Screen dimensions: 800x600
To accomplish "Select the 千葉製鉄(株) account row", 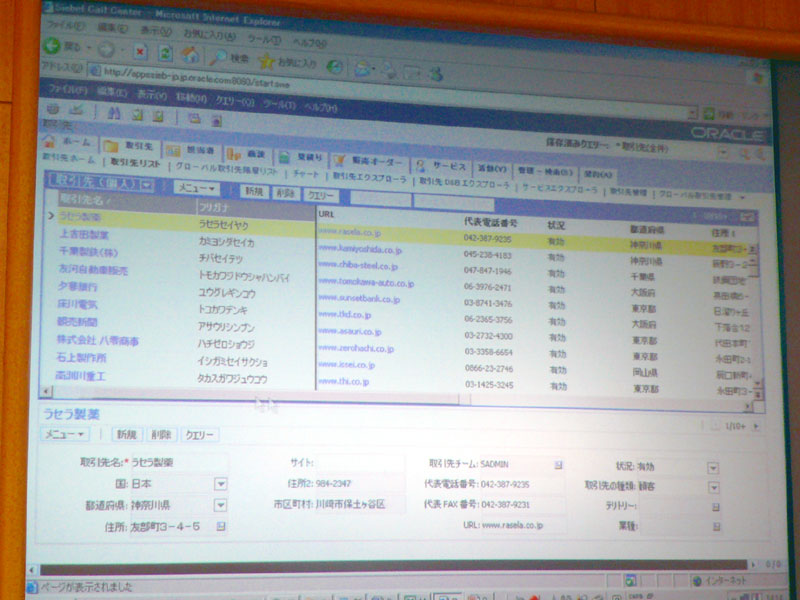I will (x=88, y=252).
